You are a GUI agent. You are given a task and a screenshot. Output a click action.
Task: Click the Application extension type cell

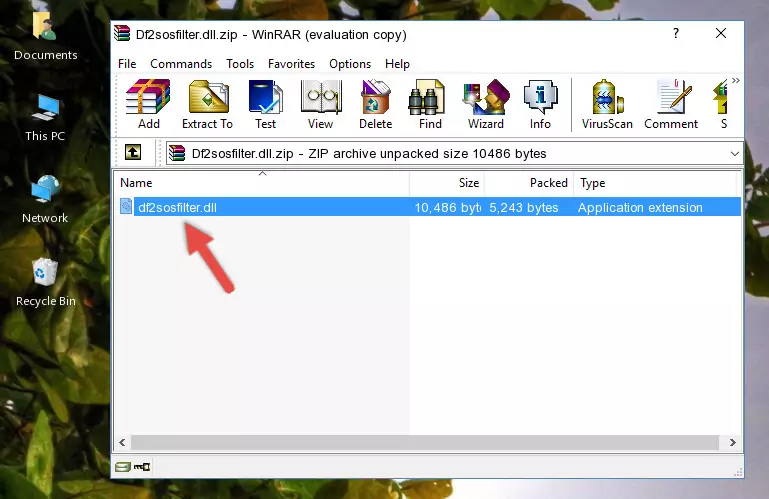(x=640, y=208)
